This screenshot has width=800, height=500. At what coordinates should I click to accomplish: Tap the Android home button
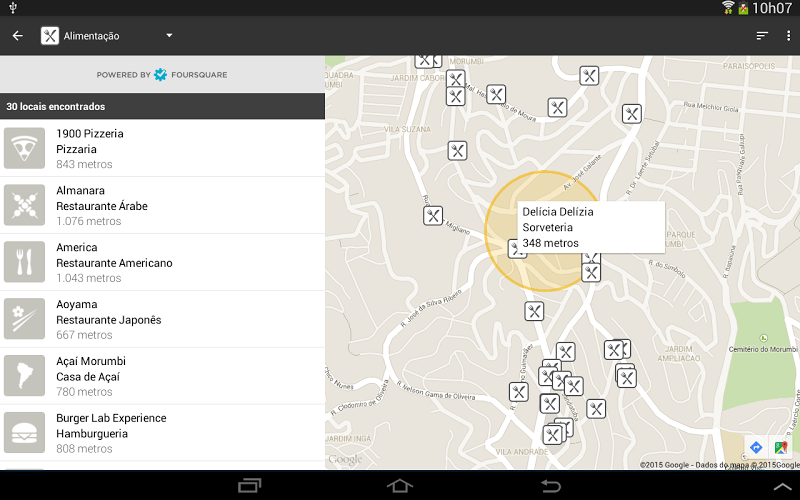[399, 485]
